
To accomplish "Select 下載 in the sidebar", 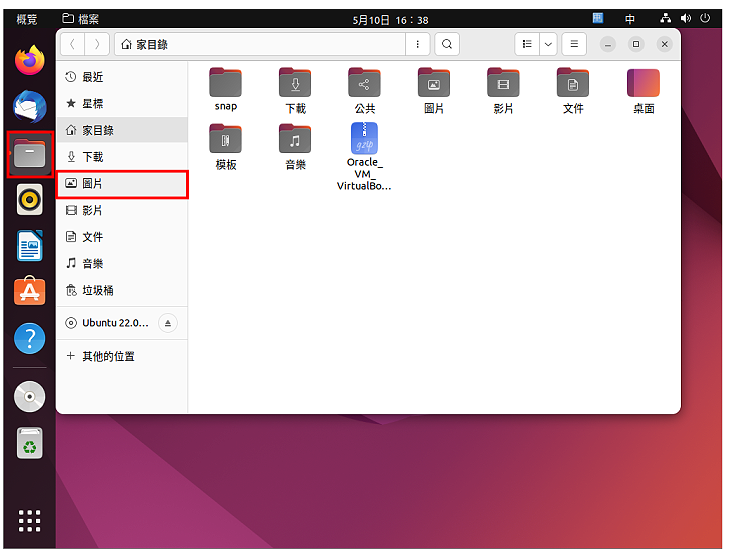I will click(x=122, y=157).
